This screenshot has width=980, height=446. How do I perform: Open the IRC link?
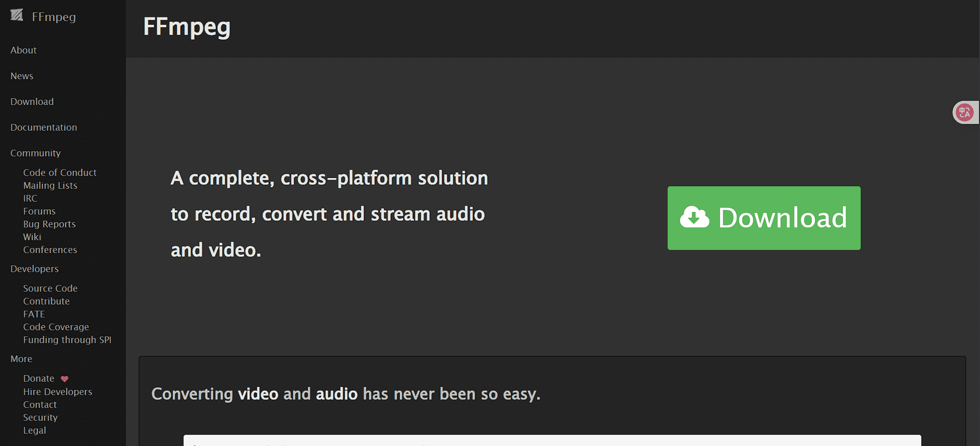click(30, 198)
